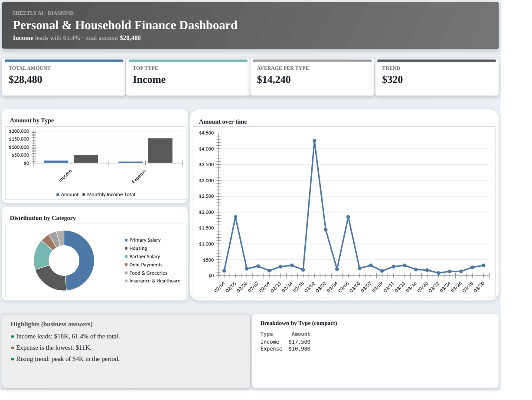Click the Total Amount card value $28,480
Screen dimensions: 532x400
pyautogui.click(x=26, y=80)
